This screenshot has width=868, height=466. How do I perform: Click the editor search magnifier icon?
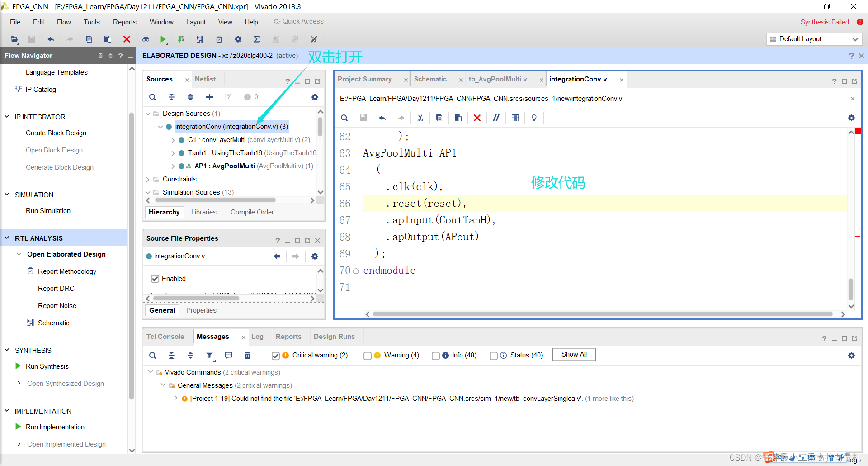(344, 118)
